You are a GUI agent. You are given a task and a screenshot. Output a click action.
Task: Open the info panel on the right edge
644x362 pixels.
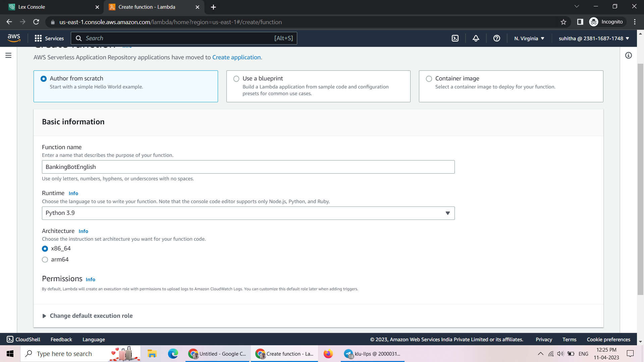tap(629, 55)
